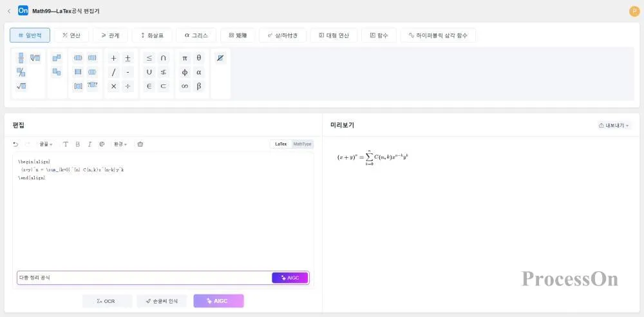Insert the plus-minus symbol

coord(128,58)
